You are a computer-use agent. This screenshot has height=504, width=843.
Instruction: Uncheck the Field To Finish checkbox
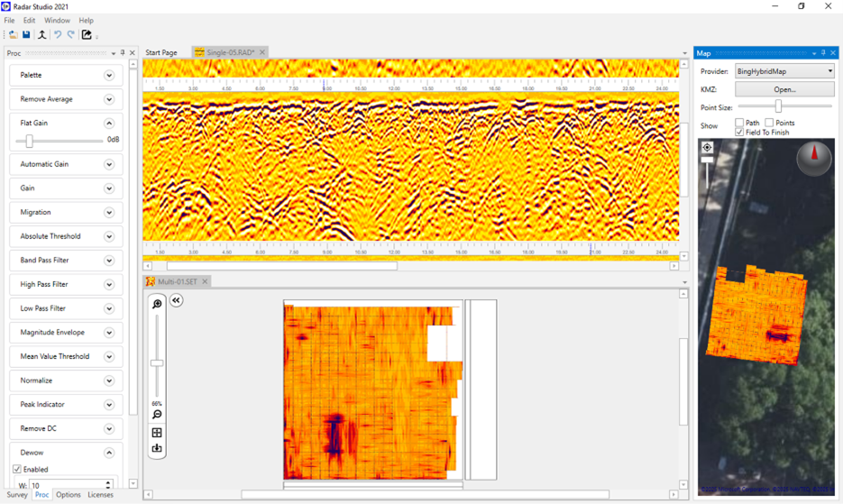pos(739,133)
